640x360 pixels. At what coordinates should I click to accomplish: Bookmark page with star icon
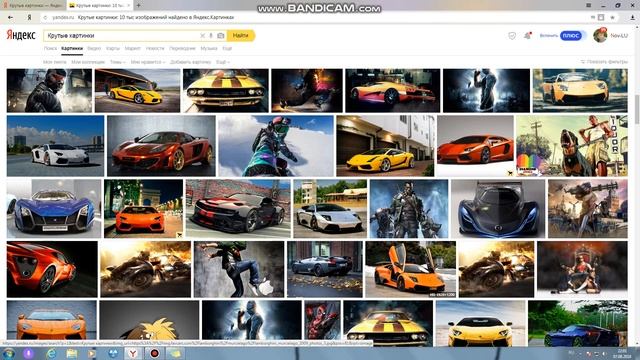(x=612, y=18)
